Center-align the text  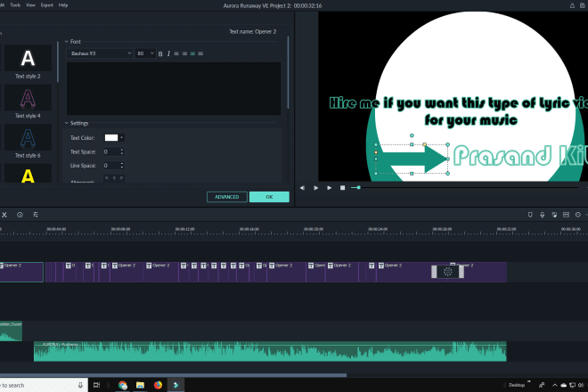coord(184,53)
